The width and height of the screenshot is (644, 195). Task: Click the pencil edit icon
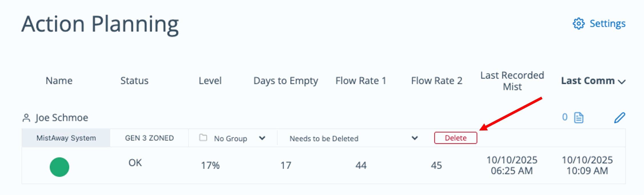[619, 118]
